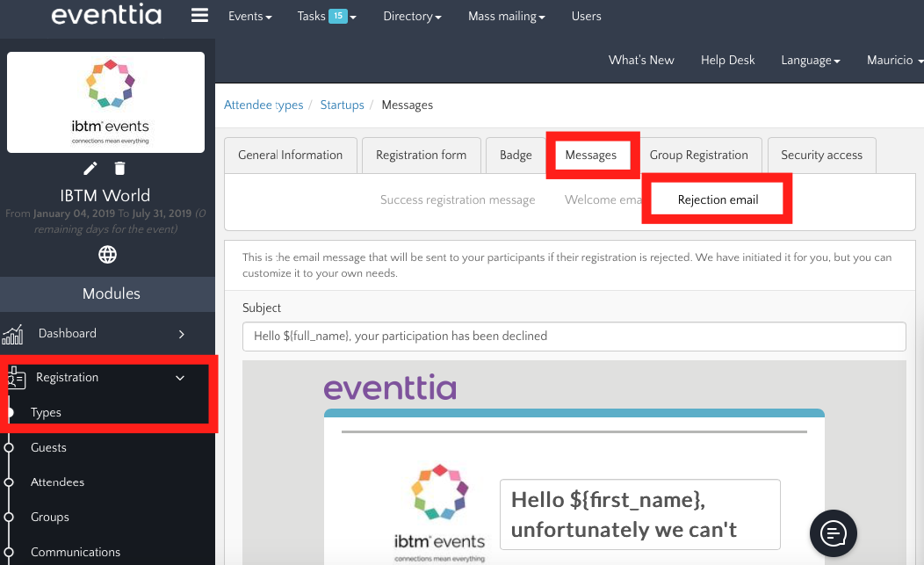Viewport: 924px width, 565px height.
Task: Open the Help Desk link
Action: 727,60
